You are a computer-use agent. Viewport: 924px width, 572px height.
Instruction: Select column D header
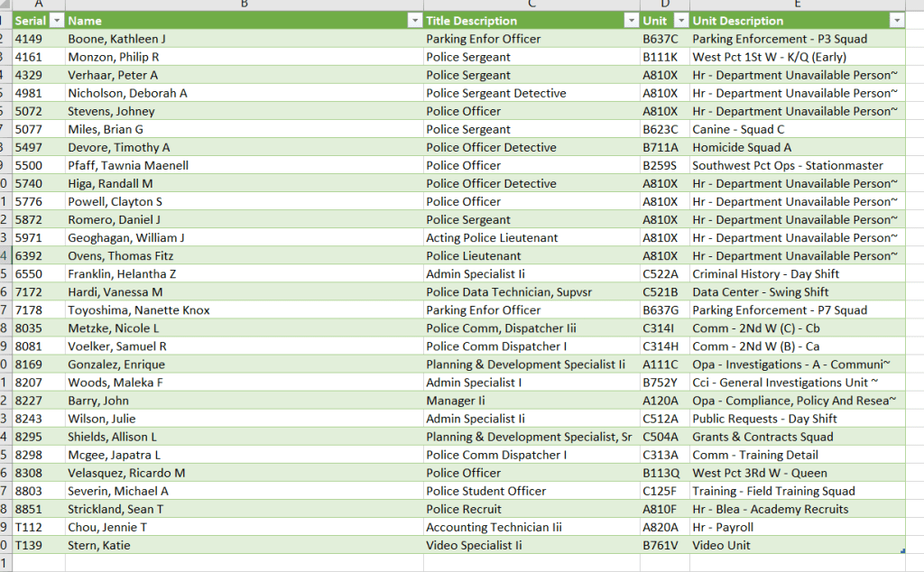(x=664, y=5)
